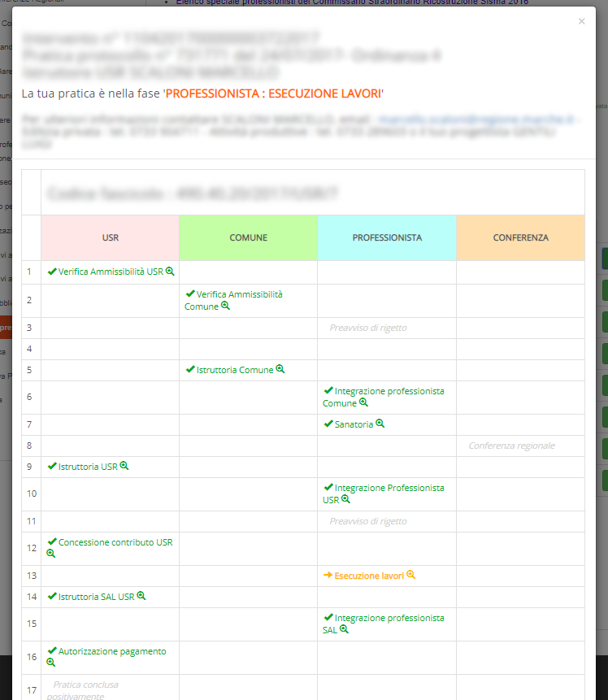Click the orange arrow beside Esecuzione lavori
Screen dimensions: 608x700
(328, 575)
